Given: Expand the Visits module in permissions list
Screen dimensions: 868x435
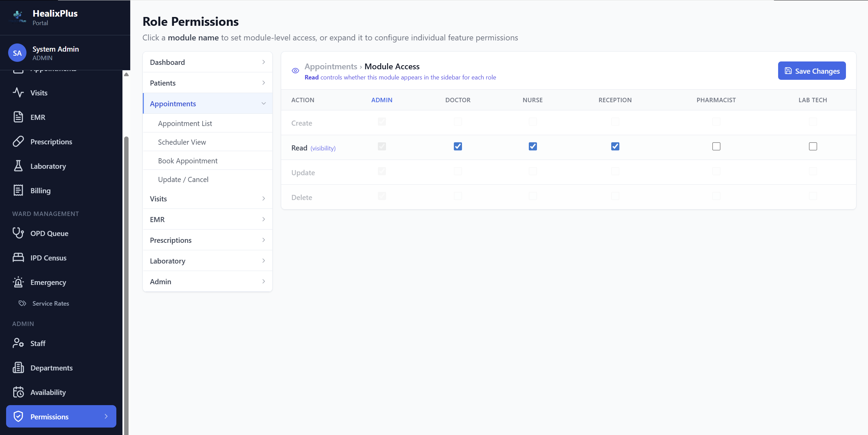Looking at the screenshot, I should coord(263,199).
